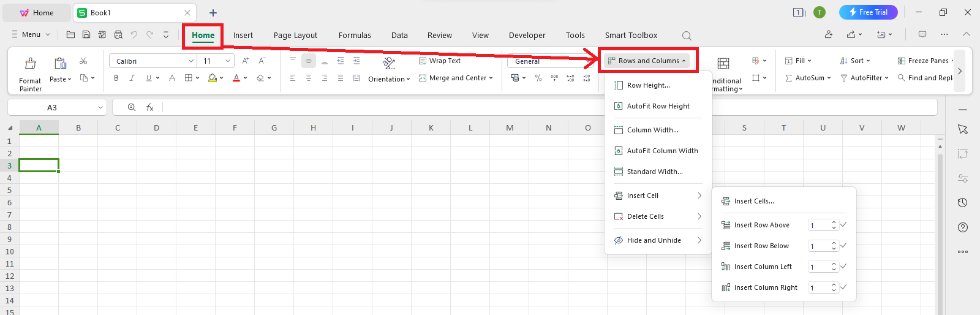
Task: Confirm Insert Row Above with its checkmark
Action: tap(843, 225)
